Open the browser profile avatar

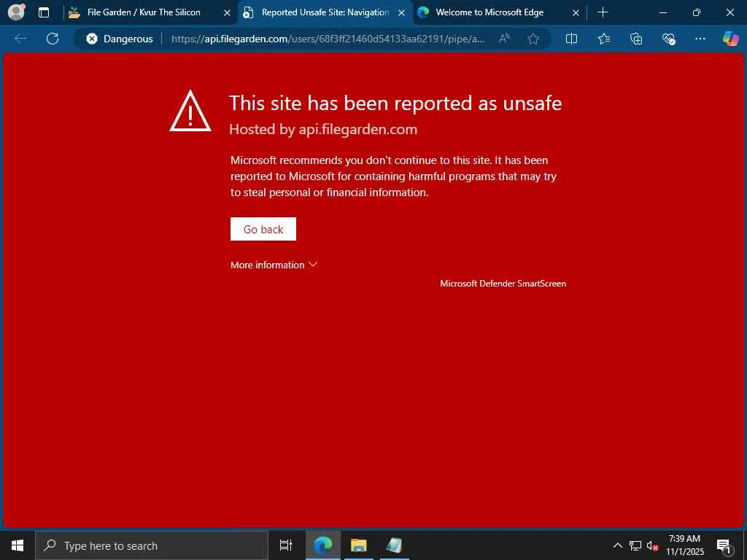(x=16, y=12)
